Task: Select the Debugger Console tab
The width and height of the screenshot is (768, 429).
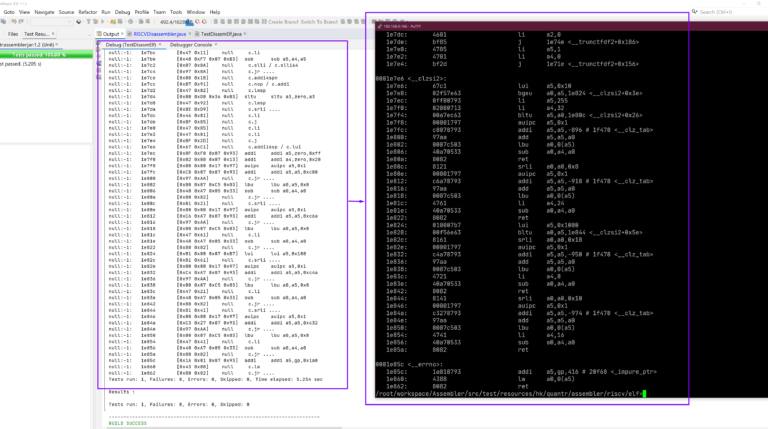Action: (x=191, y=45)
